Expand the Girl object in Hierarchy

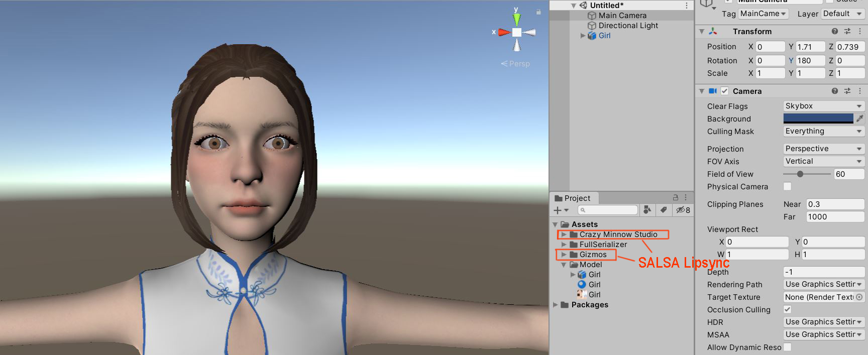[583, 36]
